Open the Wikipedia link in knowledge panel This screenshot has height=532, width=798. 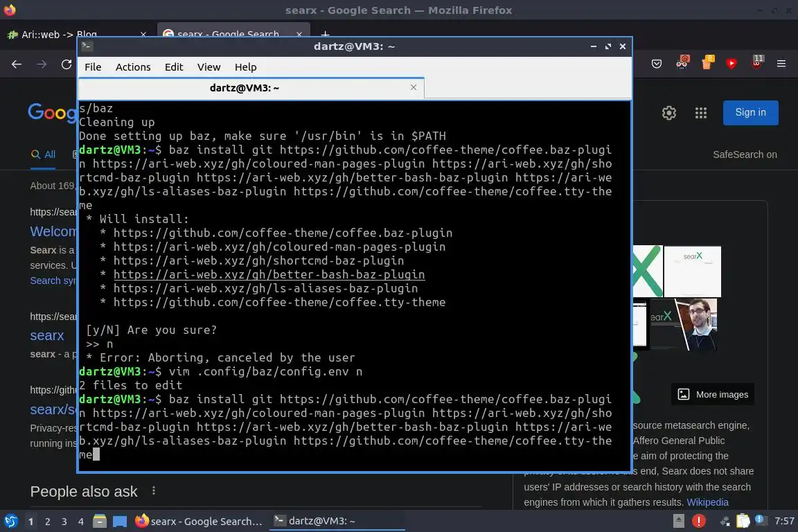coord(707,502)
